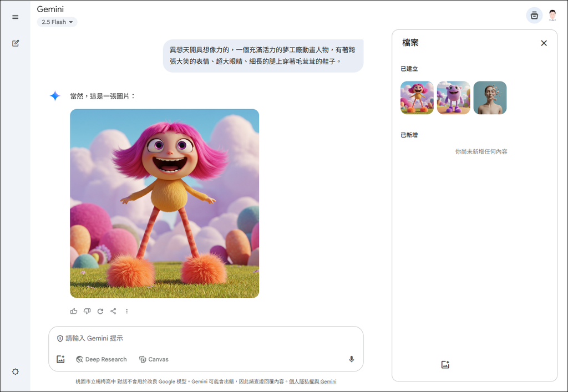This screenshot has width=568, height=392.
Task: Click the microphone icon
Action: 351,359
